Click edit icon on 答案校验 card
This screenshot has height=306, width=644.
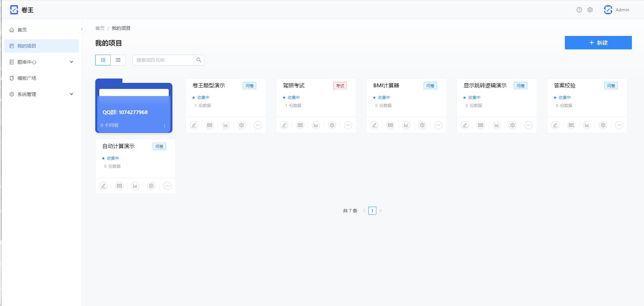tap(555, 125)
